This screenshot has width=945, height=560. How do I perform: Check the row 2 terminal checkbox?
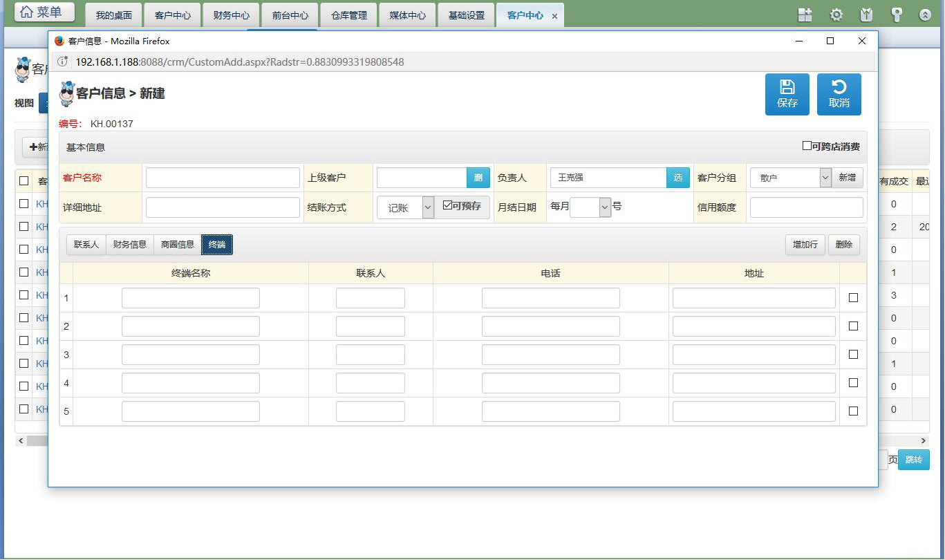[x=853, y=326]
